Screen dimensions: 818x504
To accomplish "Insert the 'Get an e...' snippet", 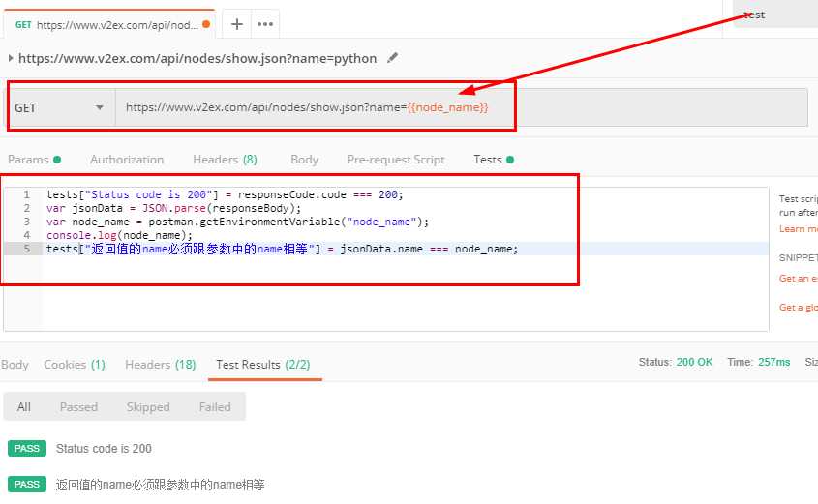I will pos(799,279).
